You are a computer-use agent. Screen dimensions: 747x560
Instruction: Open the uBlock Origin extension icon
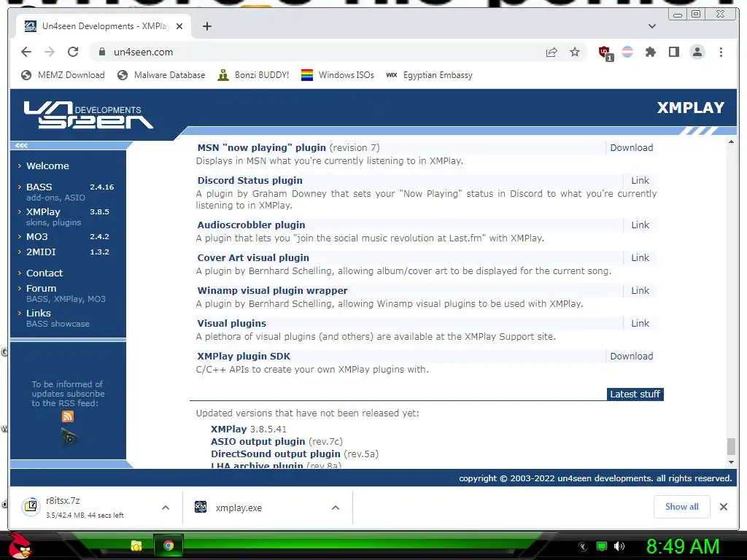coord(605,52)
